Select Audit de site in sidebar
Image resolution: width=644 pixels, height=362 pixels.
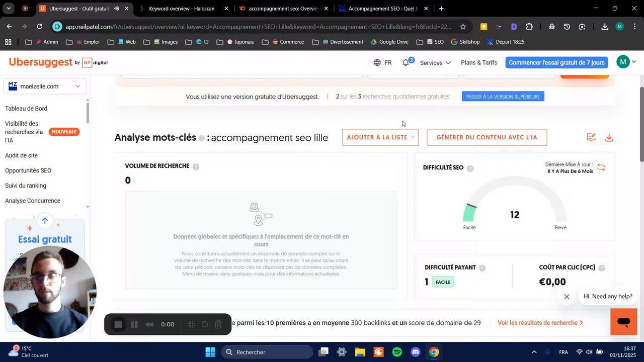point(21,156)
